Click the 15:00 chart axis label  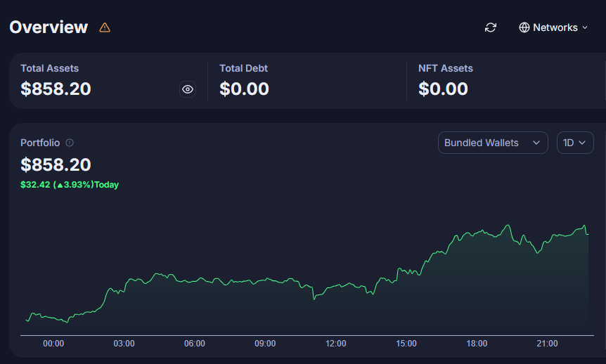coord(406,344)
